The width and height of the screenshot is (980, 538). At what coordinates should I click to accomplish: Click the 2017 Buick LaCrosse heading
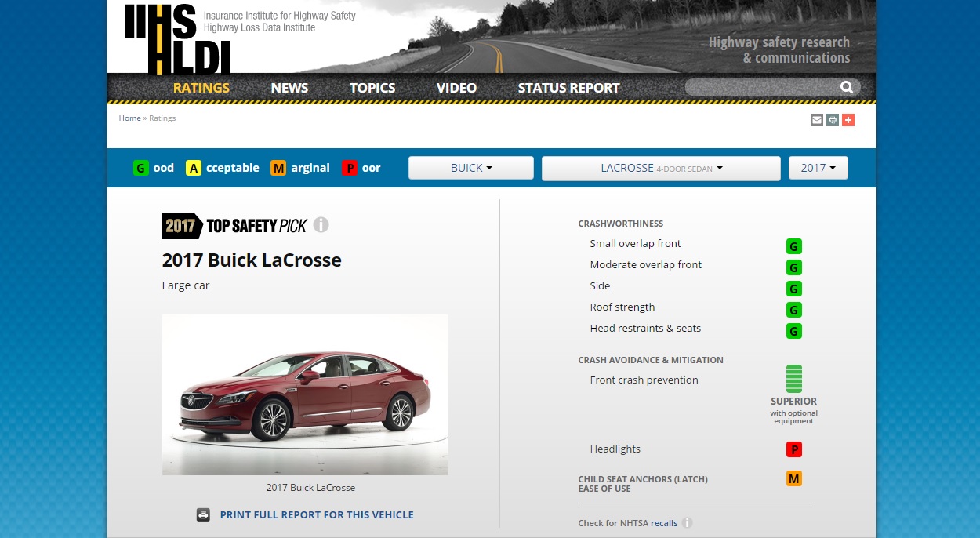[x=252, y=260]
